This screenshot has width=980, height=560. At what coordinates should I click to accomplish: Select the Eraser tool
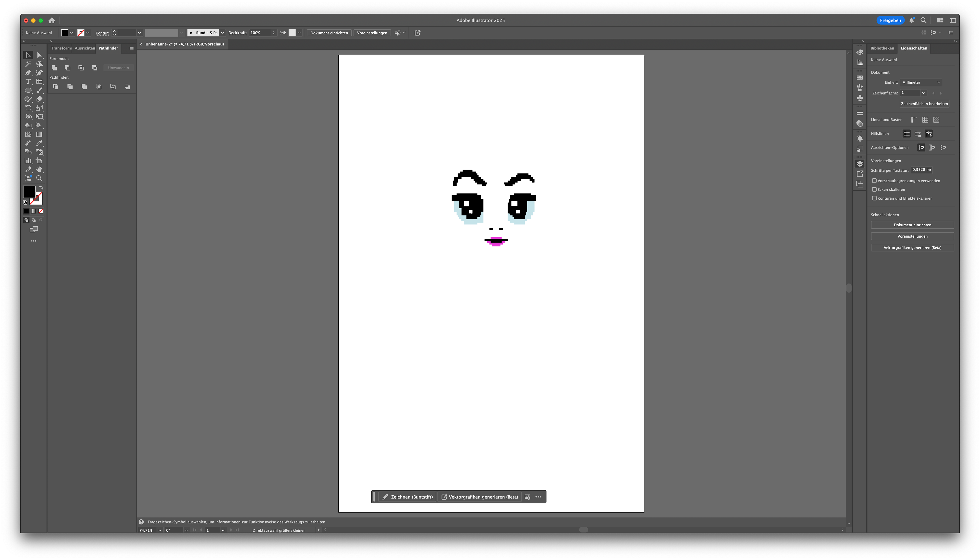[x=39, y=99]
